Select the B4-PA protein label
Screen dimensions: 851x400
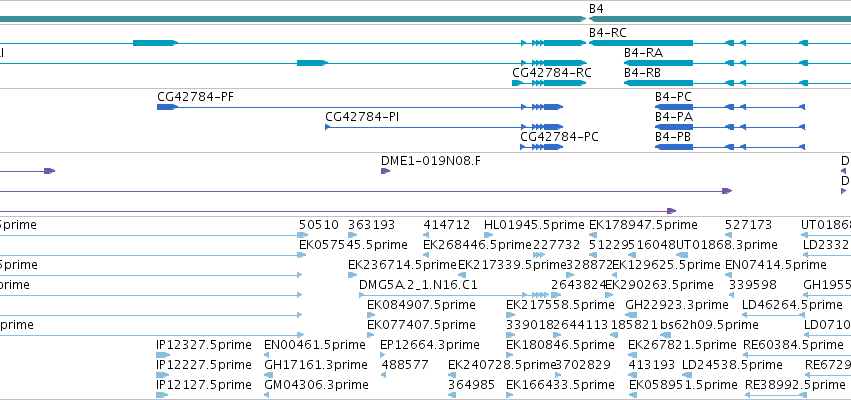(x=674, y=117)
